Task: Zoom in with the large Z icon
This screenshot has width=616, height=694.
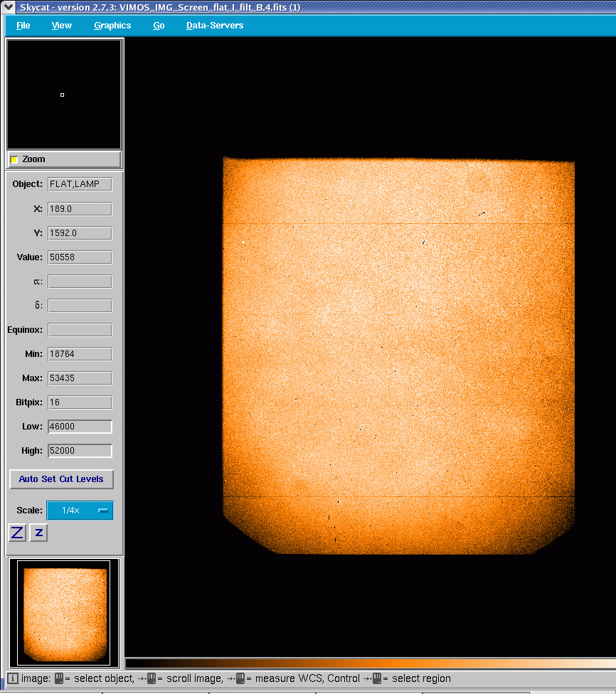Action: pyautogui.click(x=17, y=533)
